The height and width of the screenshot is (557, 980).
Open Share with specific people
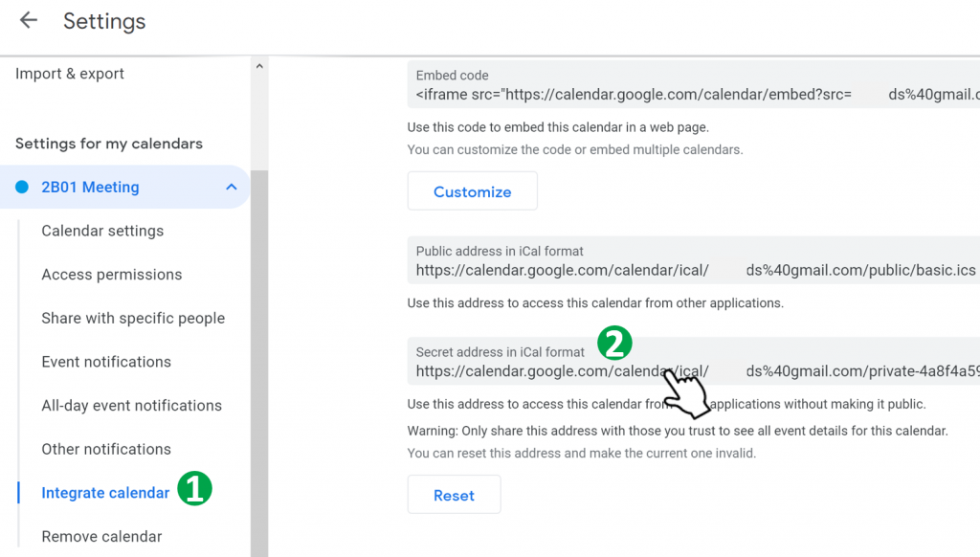point(133,318)
